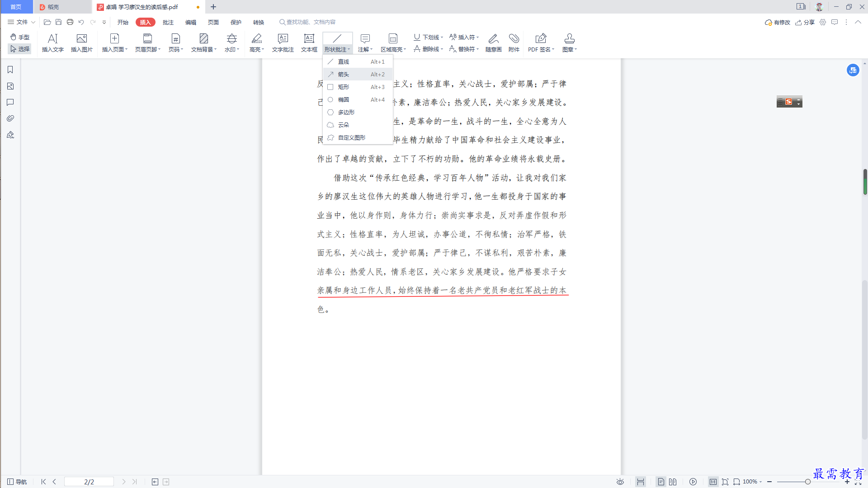This screenshot has width=868, height=488.
Task: Choose Polygon (多边形) from shape menu
Action: point(358,112)
